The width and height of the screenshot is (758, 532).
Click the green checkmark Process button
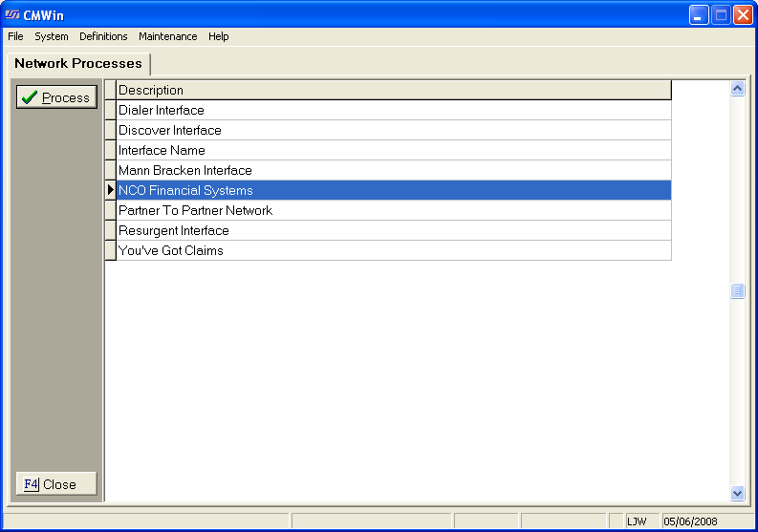[56, 97]
